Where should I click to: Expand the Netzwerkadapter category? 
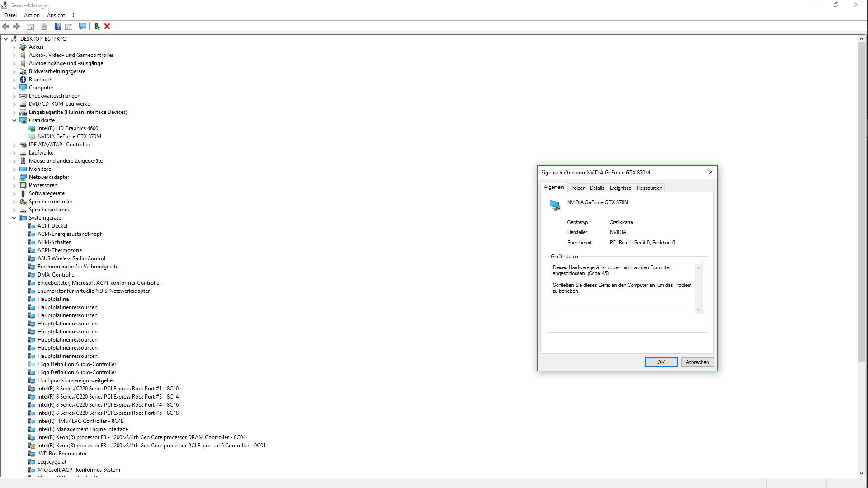click(x=14, y=177)
